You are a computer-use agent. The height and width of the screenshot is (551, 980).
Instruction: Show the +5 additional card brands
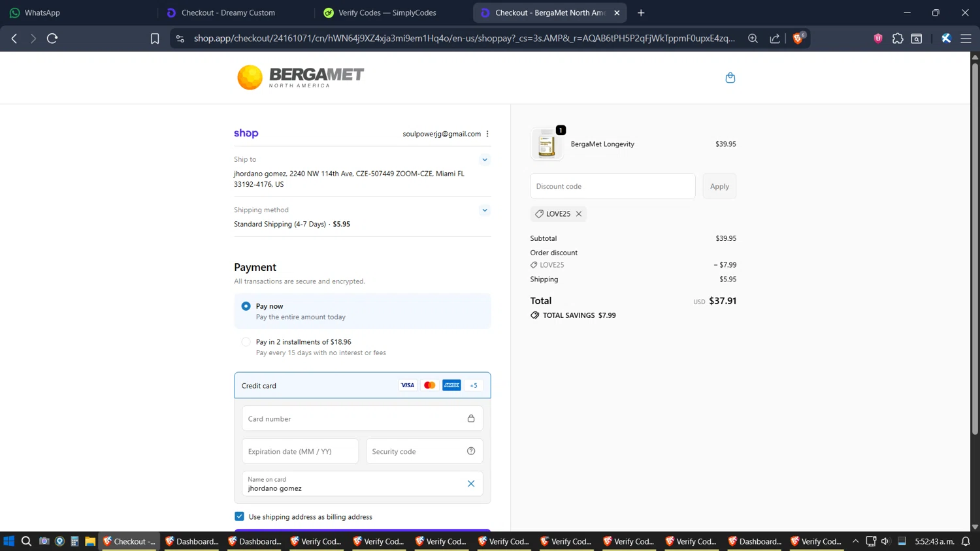click(474, 385)
